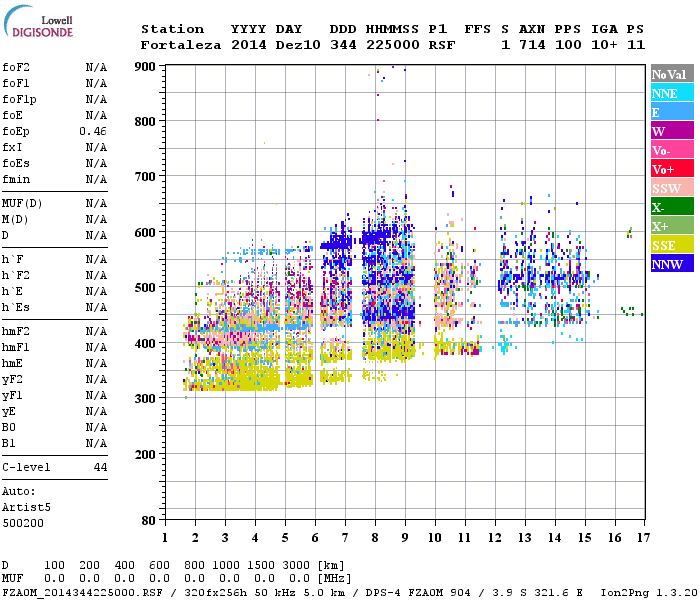Select the W direction legend swatch

pyautogui.click(x=672, y=131)
